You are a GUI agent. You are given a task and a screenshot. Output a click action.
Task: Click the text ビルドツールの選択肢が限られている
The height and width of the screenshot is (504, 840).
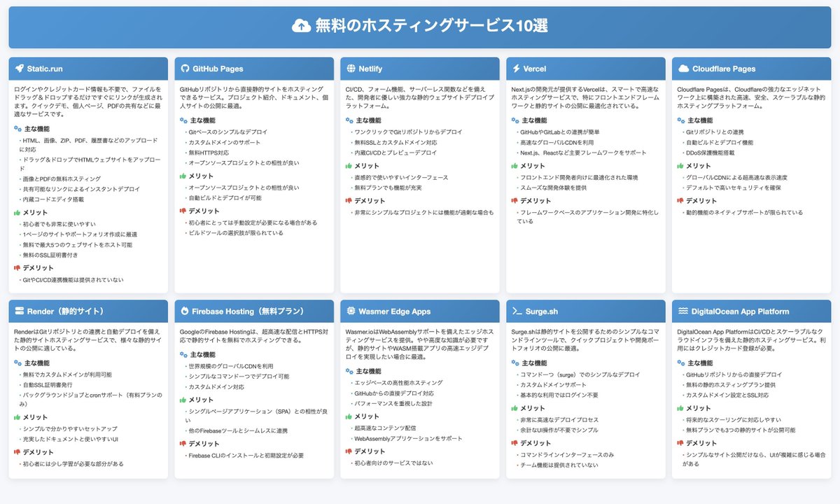pyautogui.click(x=236, y=232)
